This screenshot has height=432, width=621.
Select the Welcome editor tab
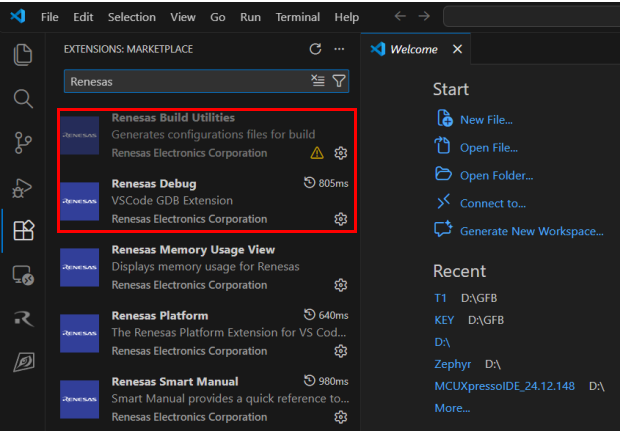click(414, 49)
